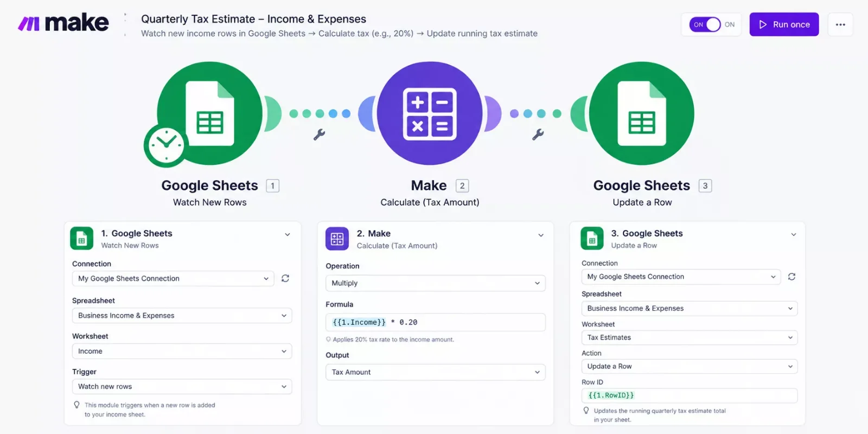The height and width of the screenshot is (434, 868).
Task: Open the Google Sheets Update a Row module circle
Action: click(x=642, y=113)
